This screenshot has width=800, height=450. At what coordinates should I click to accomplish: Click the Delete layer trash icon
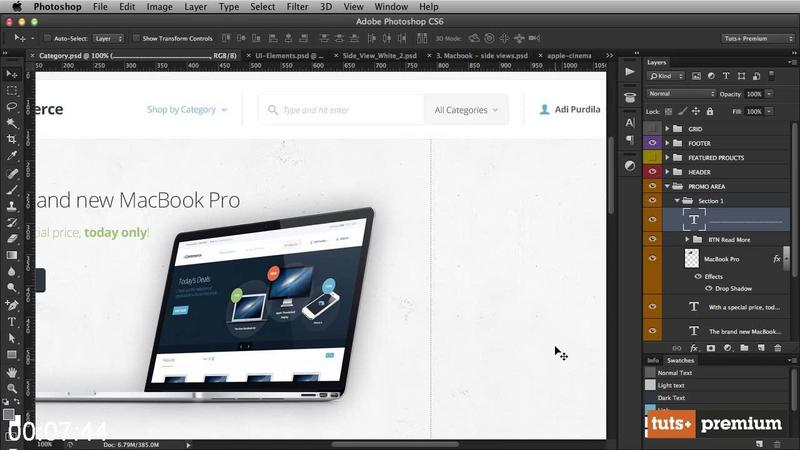[778, 348]
